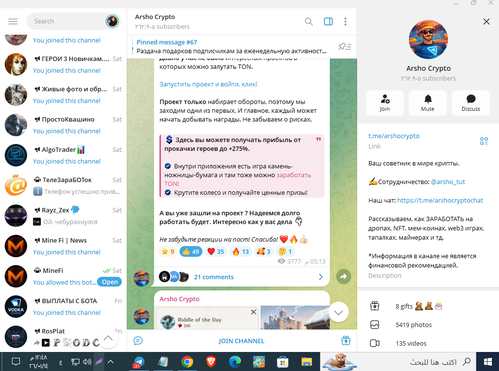Select the ВЫПЛАТЫ С БОТА channel
The width and height of the screenshot is (499, 371).
tap(63, 307)
